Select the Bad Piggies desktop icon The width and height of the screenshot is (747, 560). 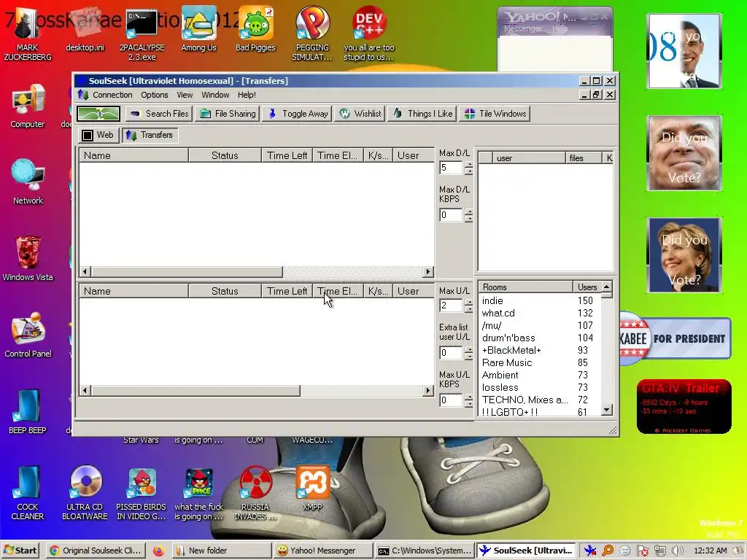click(x=256, y=29)
